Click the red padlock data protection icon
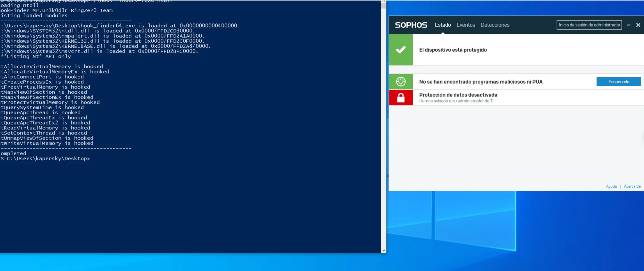 point(401,98)
